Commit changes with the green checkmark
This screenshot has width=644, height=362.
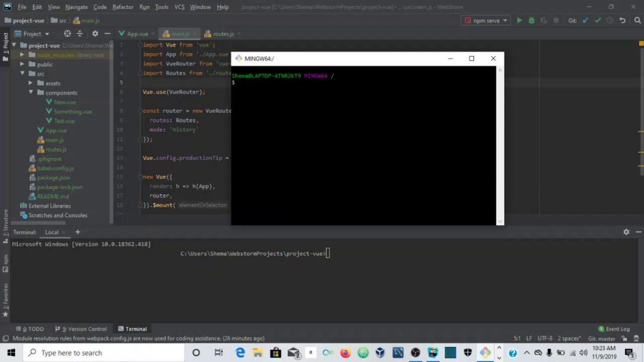(x=598, y=21)
